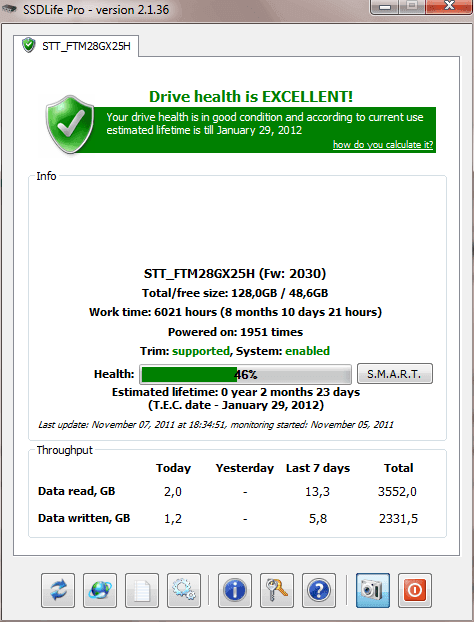
Task: Click the large green checkmark shield
Action: coord(70,125)
